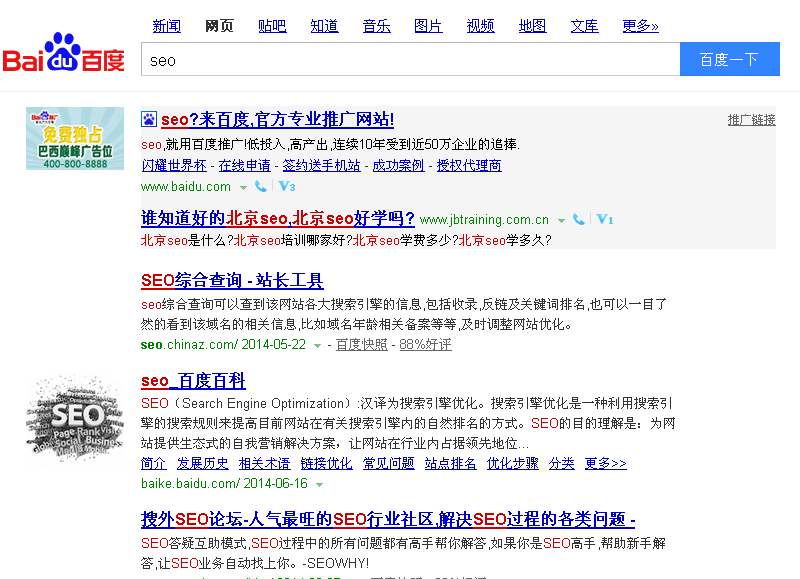
Task: Expand dropdown arrow after baike.baidu.com date
Action: point(320,484)
